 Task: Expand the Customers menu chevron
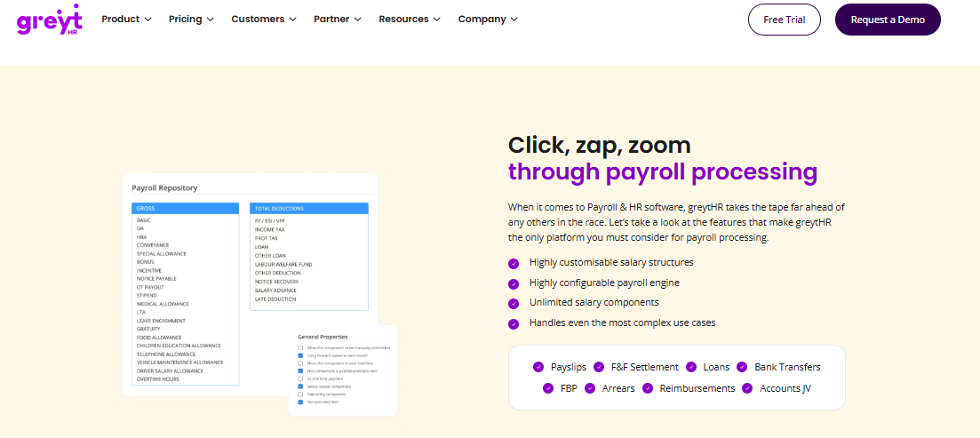coord(293,20)
